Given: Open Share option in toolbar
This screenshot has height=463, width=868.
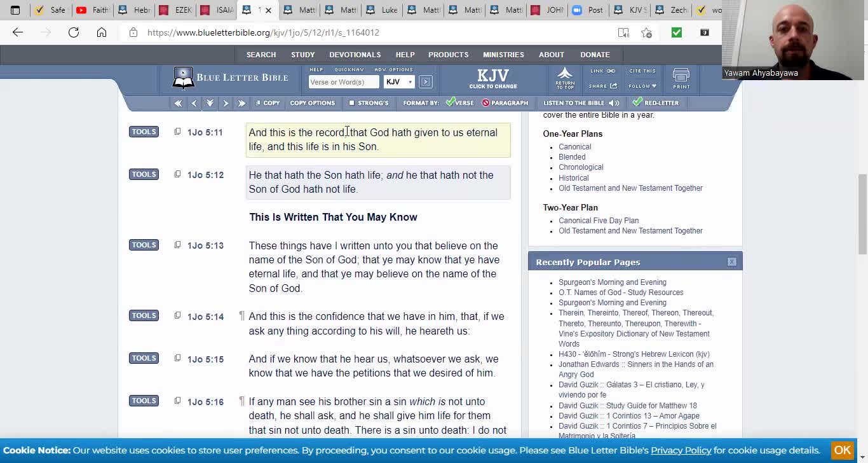Looking at the screenshot, I should click(x=603, y=86).
